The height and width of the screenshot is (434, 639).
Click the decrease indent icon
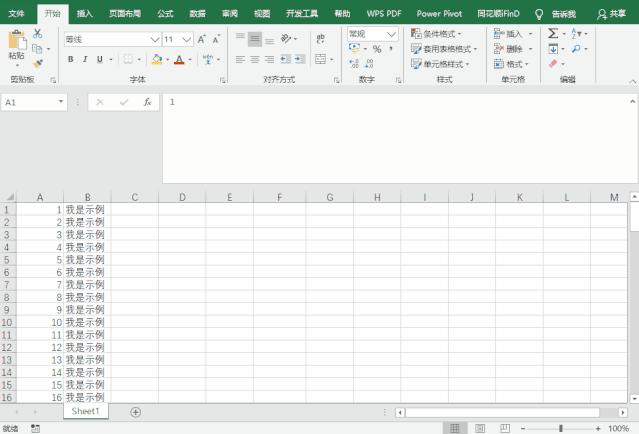tap(286, 59)
